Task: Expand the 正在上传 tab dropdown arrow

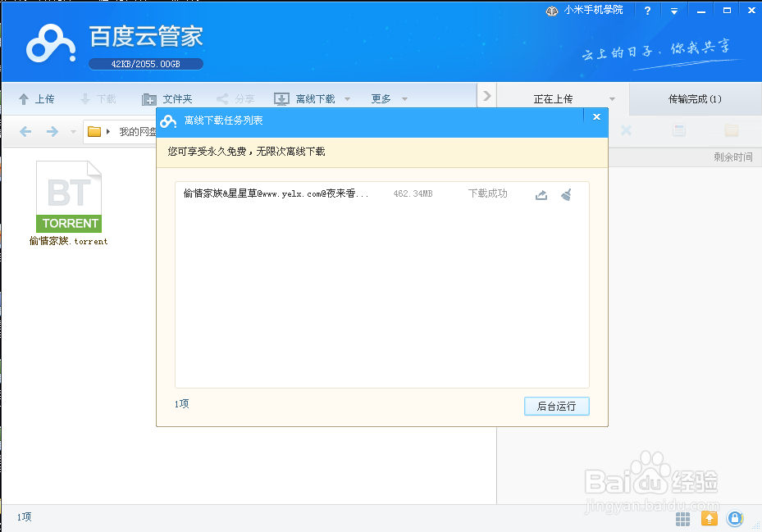Action: [x=613, y=99]
